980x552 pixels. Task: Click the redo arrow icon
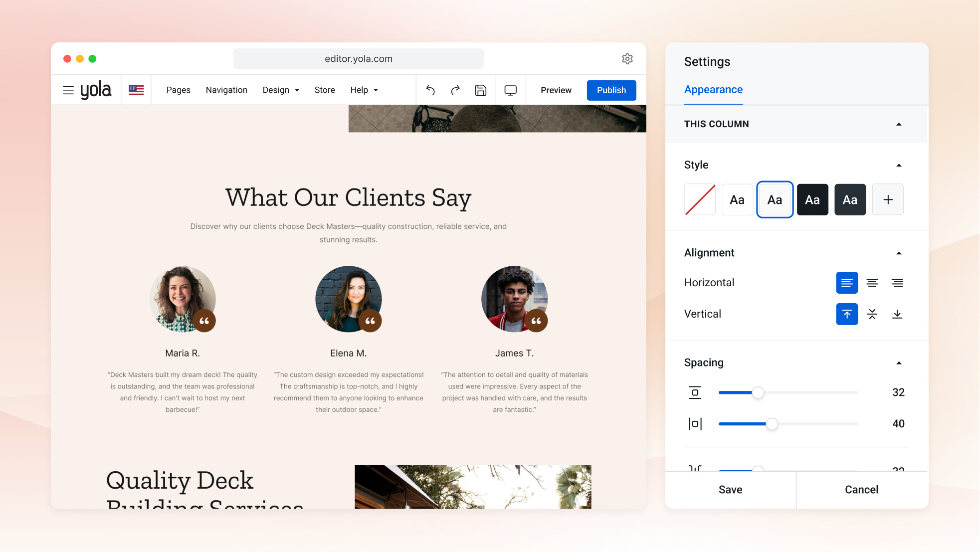(x=455, y=90)
